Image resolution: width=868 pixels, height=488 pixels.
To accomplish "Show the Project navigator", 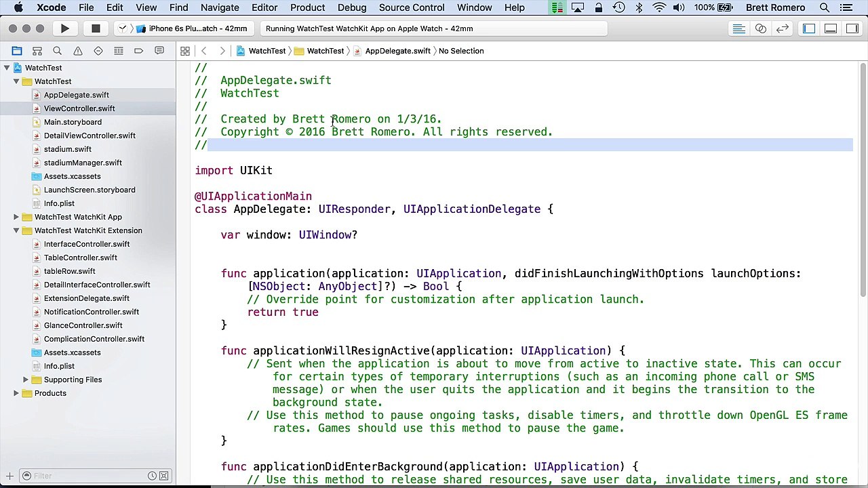I will 17,51.
